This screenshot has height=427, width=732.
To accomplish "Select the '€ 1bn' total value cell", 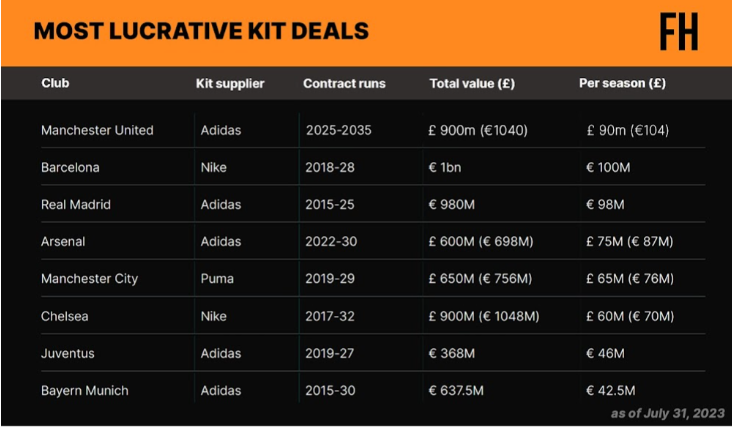I will point(445,167).
